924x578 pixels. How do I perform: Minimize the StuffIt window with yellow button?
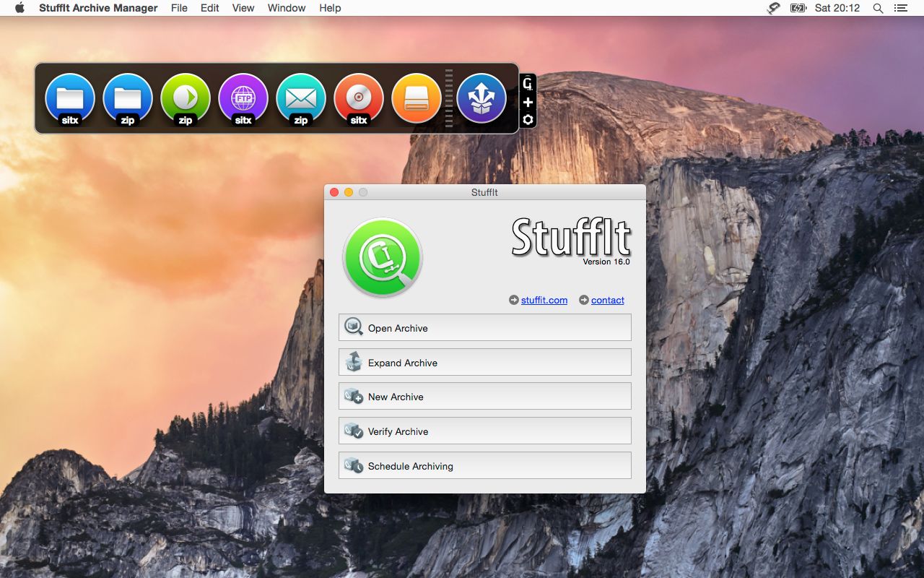click(x=349, y=192)
